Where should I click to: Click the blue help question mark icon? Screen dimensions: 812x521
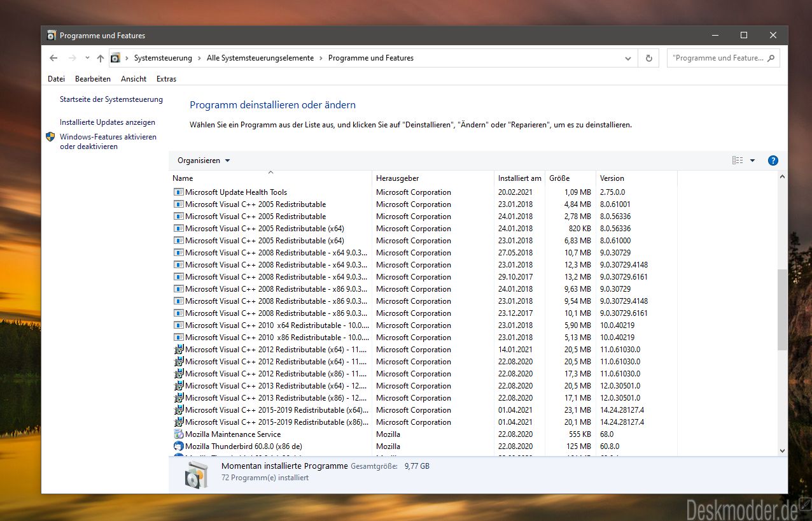click(x=773, y=161)
